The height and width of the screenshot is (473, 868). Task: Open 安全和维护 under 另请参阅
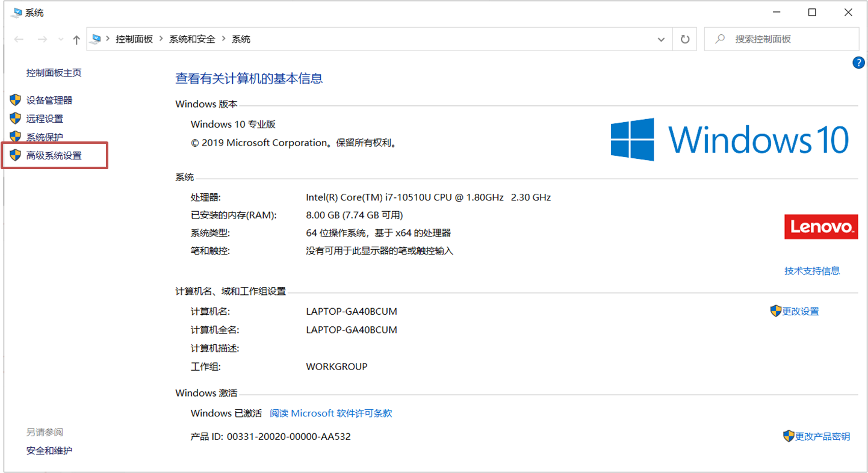tap(49, 451)
